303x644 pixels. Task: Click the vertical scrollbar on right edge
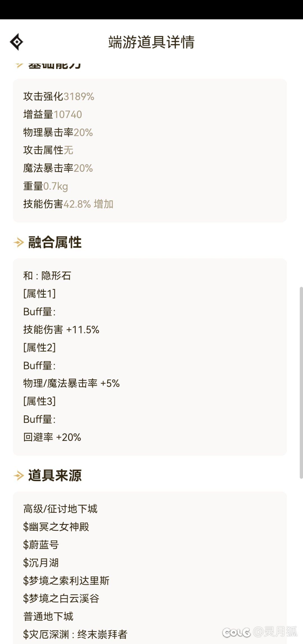click(301, 383)
